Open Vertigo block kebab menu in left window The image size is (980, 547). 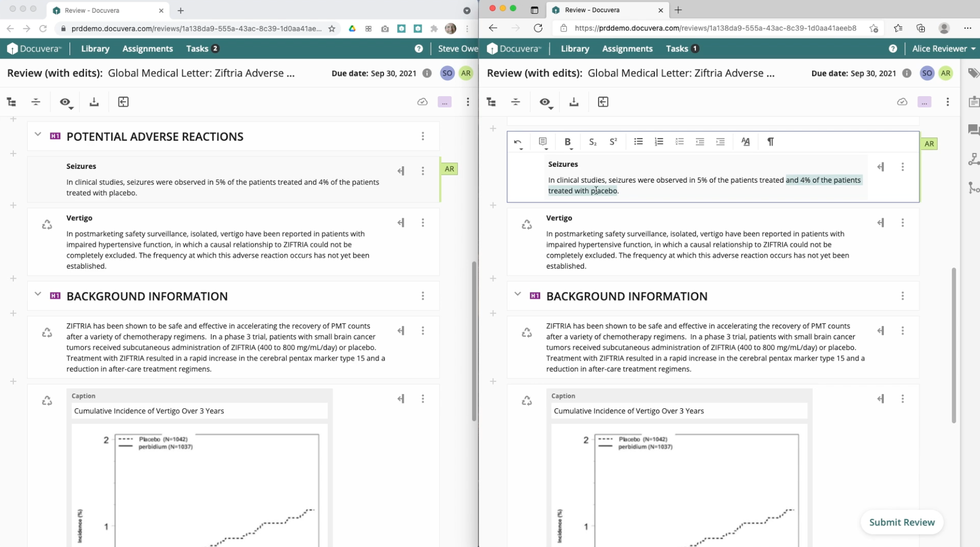(x=423, y=223)
